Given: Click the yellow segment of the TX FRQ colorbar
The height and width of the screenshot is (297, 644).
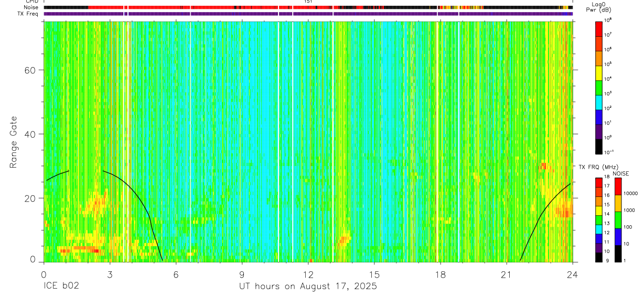Looking at the screenshot, I should (x=599, y=210).
